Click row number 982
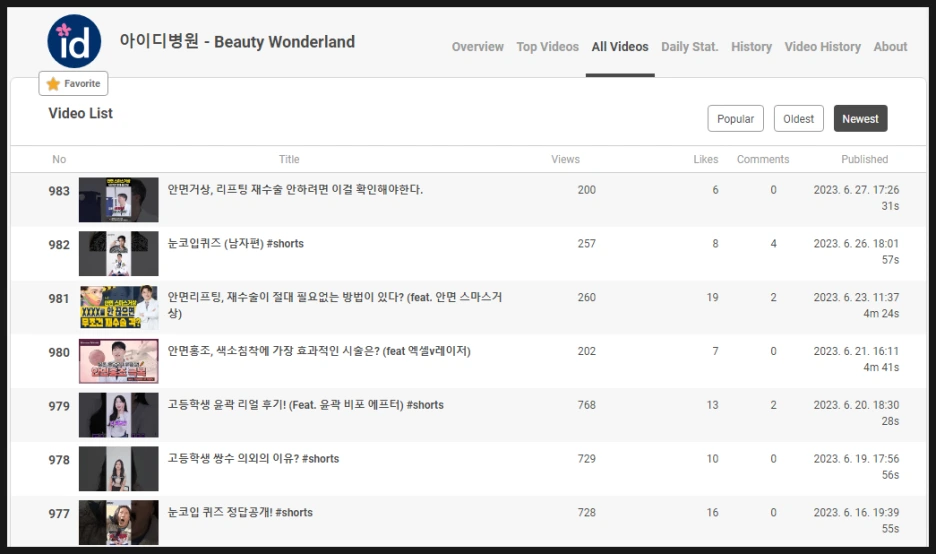The image size is (936, 554). pos(59,245)
